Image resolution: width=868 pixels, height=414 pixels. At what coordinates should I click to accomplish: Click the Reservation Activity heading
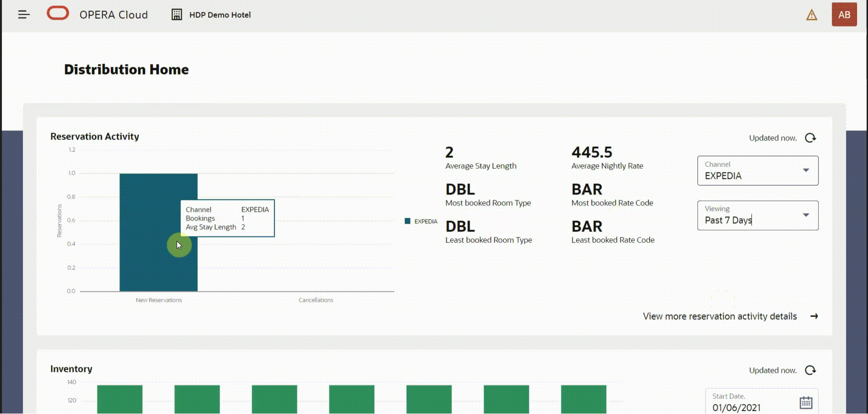click(x=95, y=136)
